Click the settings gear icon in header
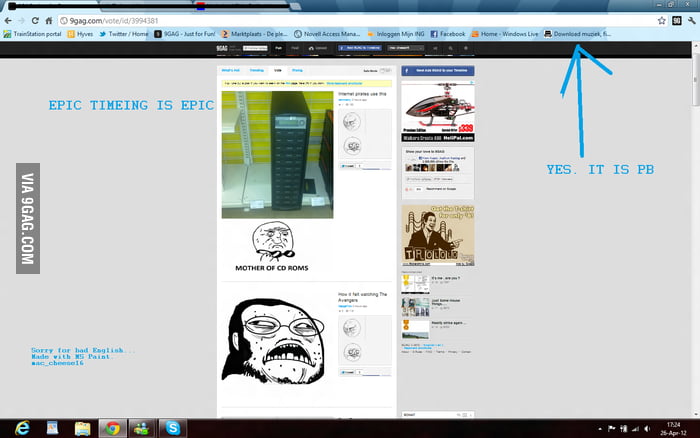The width and height of the screenshot is (700, 438). point(466,48)
